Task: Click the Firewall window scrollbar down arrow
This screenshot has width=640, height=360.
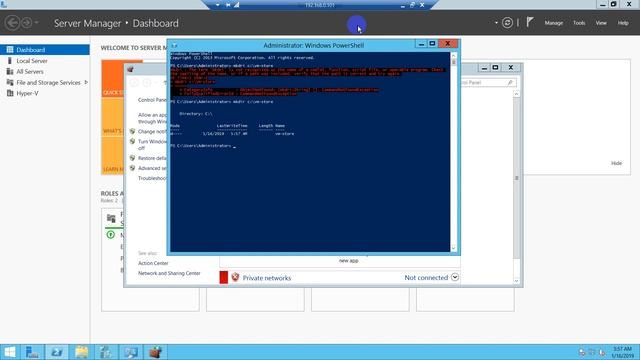Action: click(x=516, y=281)
